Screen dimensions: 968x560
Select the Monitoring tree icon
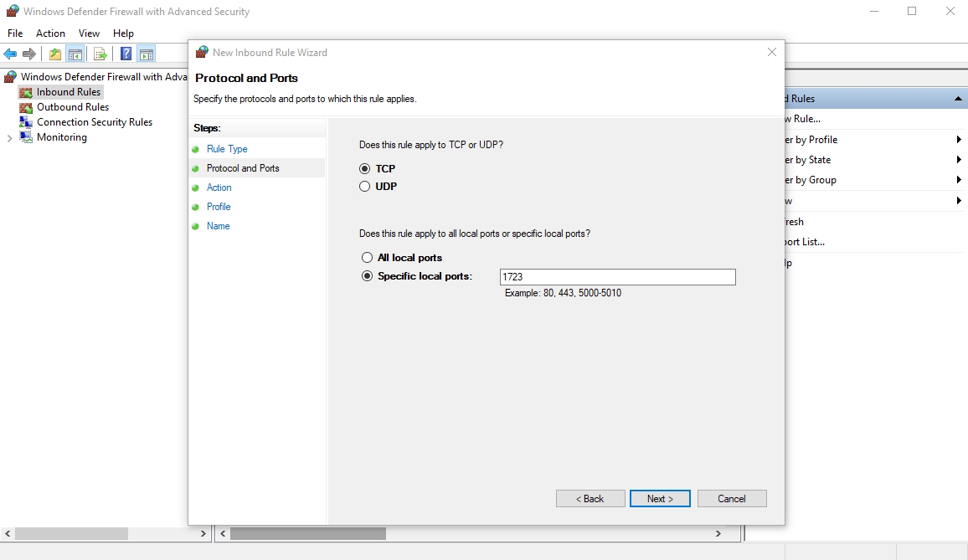point(26,137)
